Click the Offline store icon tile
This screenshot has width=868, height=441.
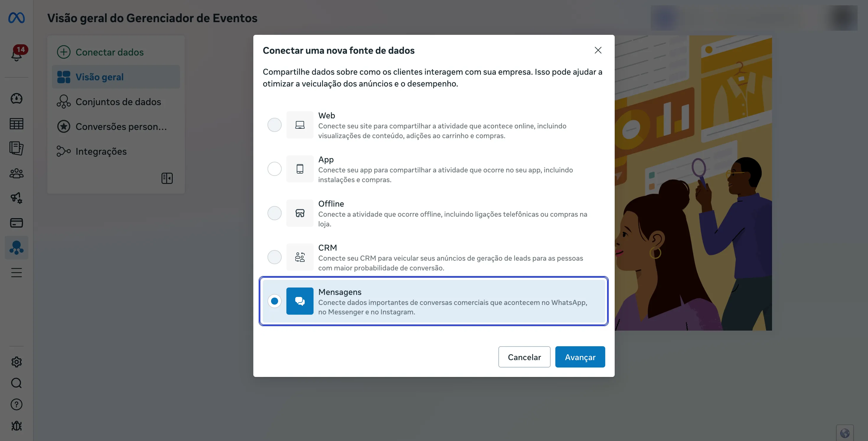click(300, 213)
